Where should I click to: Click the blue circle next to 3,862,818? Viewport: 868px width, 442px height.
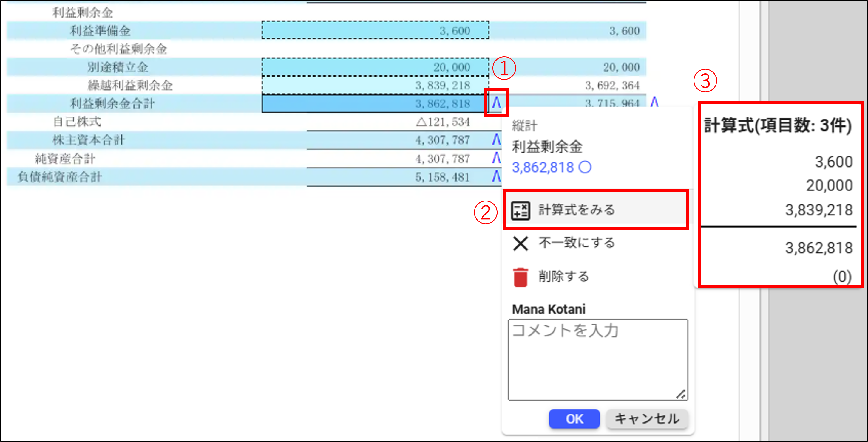pyautogui.click(x=585, y=167)
